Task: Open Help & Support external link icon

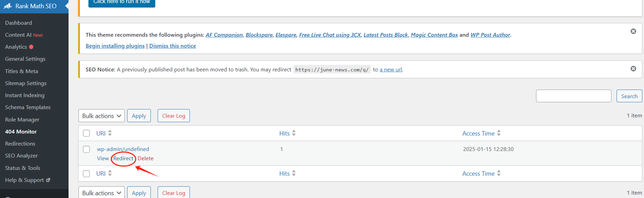Action: (48, 180)
